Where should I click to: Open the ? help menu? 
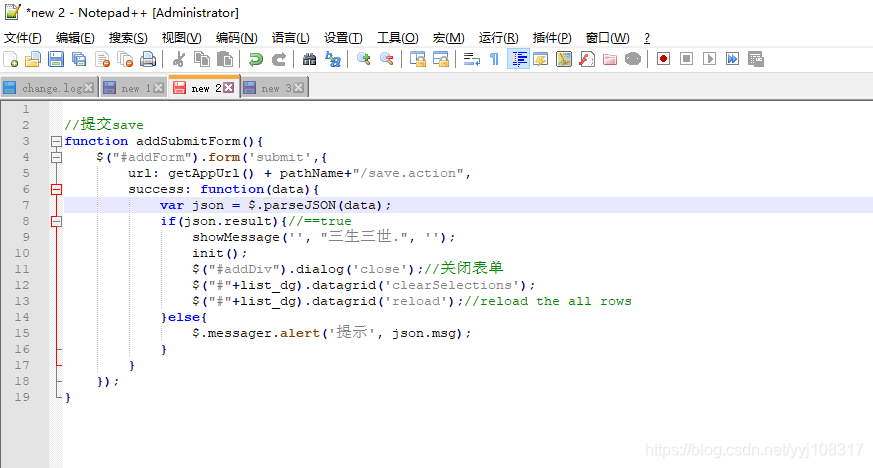646,38
